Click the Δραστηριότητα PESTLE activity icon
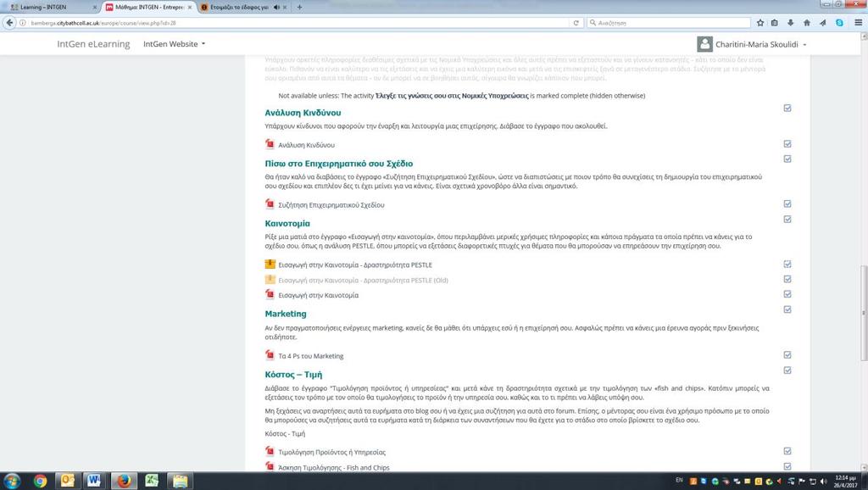This screenshot has height=490, width=868. pyautogui.click(x=270, y=264)
